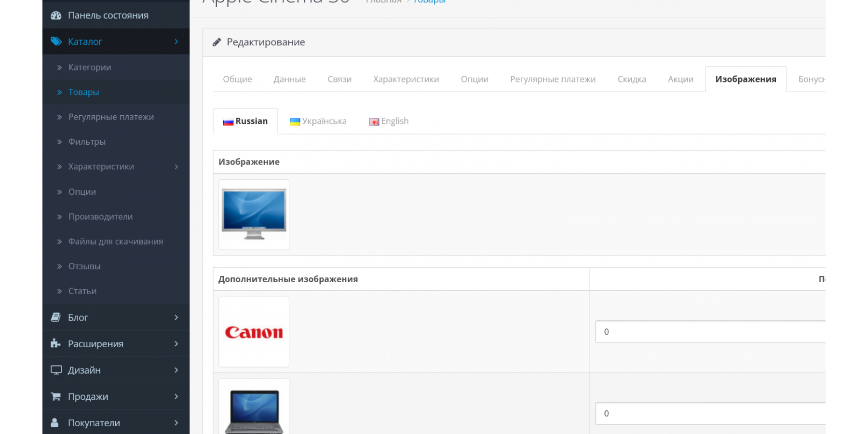Click the dashboard icon beside Панель состояния
Viewport: 868px width, 434px height.
click(56, 15)
